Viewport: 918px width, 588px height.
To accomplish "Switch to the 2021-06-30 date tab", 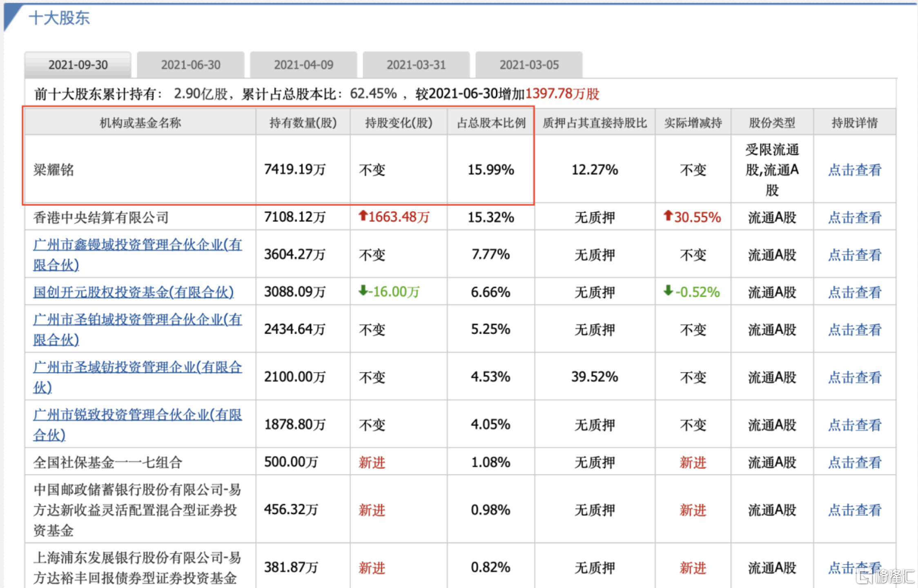I will [x=191, y=65].
